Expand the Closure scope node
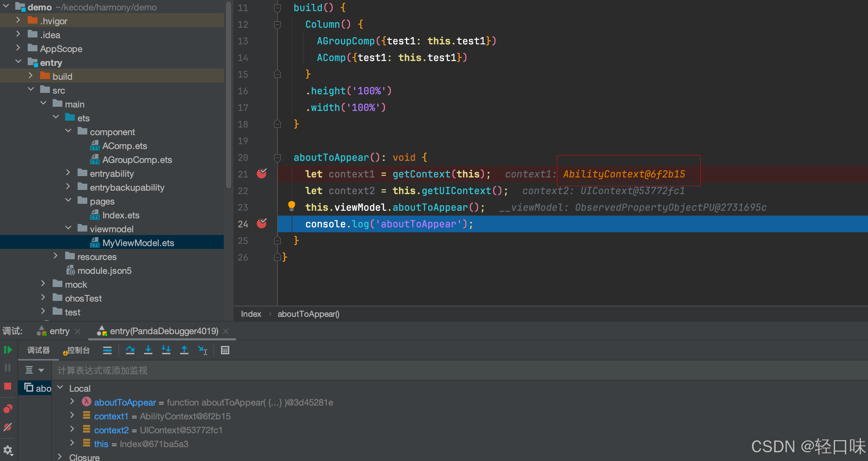The height and width of the screenshot is (461, 868). pos(60,456)
